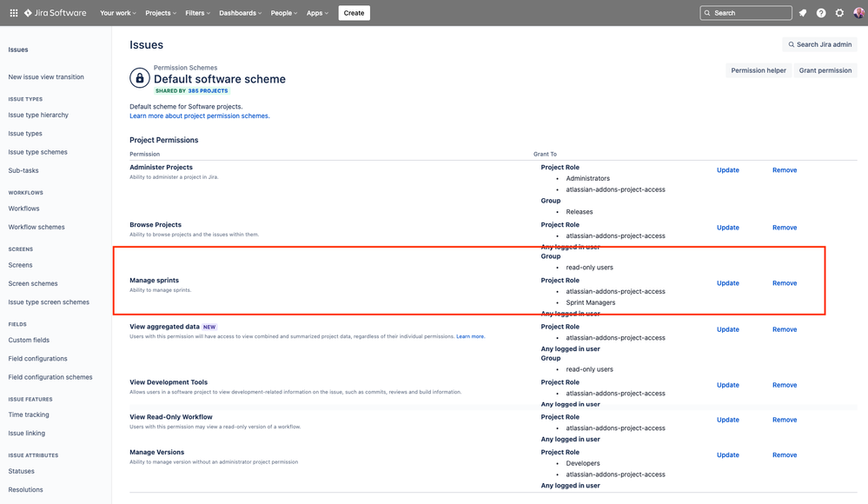Image resolution: width=868 pixels, height=504 pixels.
Task: Open Learn more for aggregated data
Action: coord(470,336)
